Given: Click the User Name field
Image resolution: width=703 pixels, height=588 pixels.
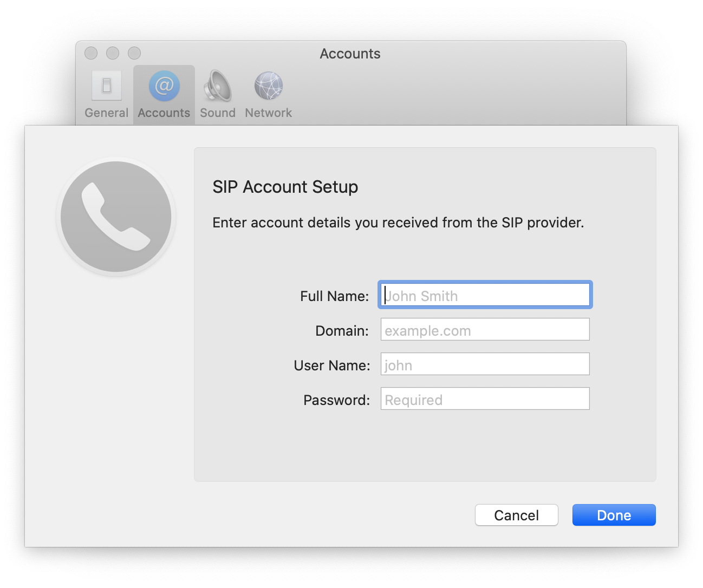Looking at the screenshot, I should coord(485,364).
